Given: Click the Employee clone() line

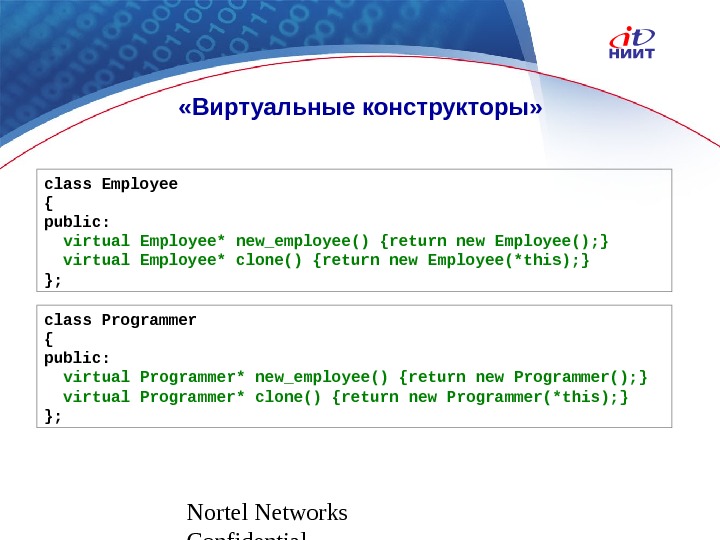Looking at the screenshot, I should [x=326, y=260].
